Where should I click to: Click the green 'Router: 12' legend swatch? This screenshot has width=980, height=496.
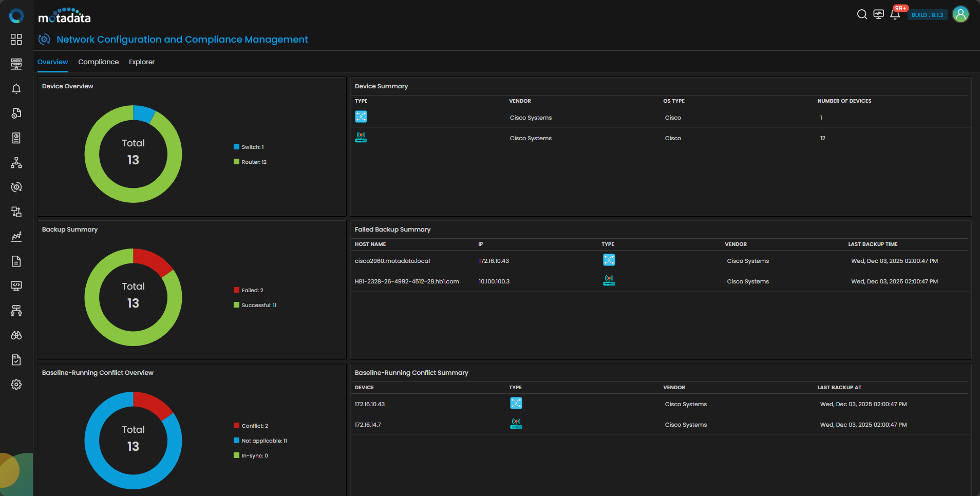(237, 162)
